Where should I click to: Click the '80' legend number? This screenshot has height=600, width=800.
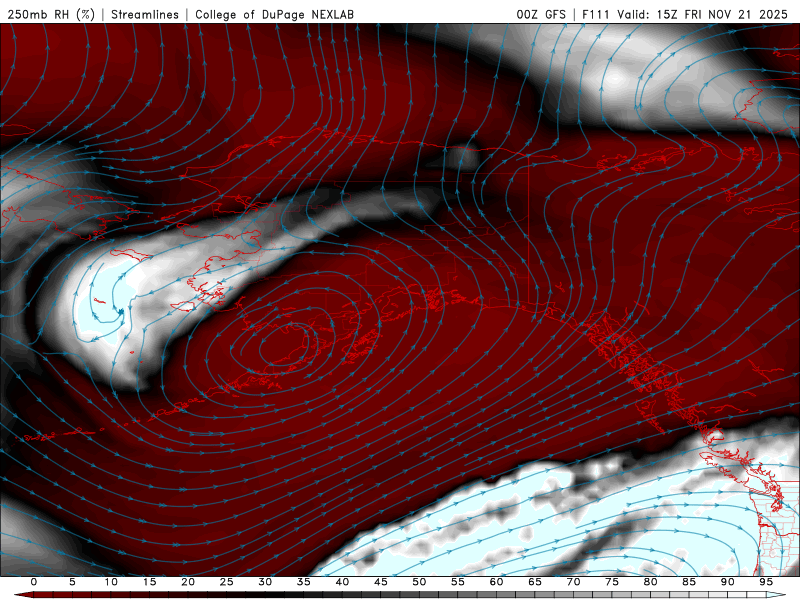(651, 582)
